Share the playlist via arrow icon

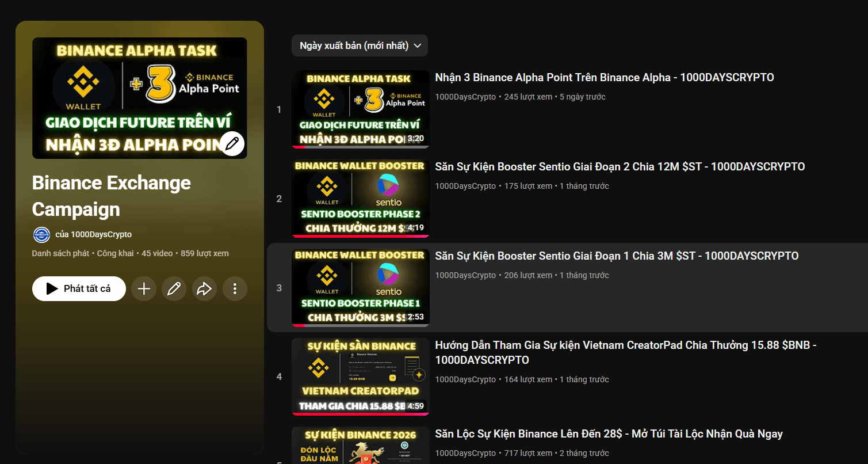(204, 289)
